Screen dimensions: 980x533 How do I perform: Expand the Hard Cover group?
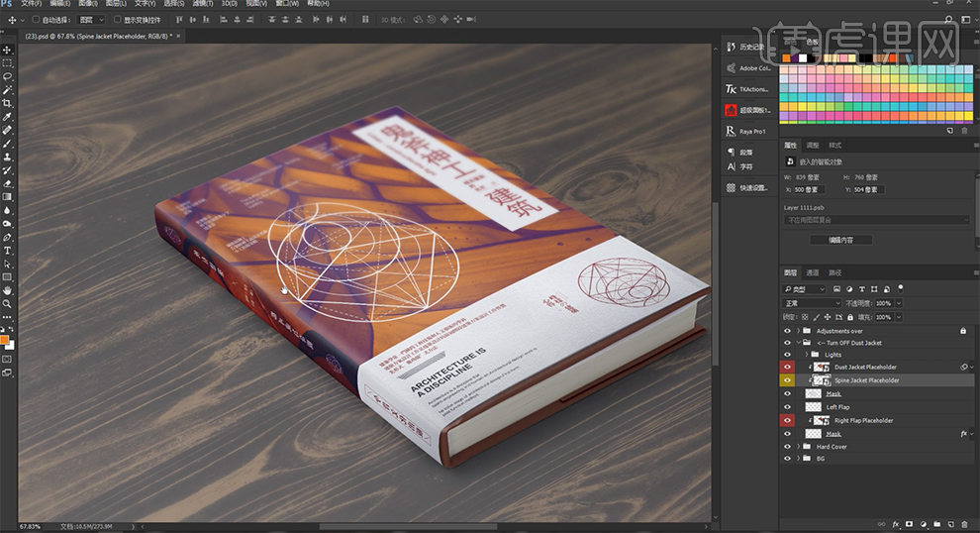pyautogui.click(x=798, y=447)
